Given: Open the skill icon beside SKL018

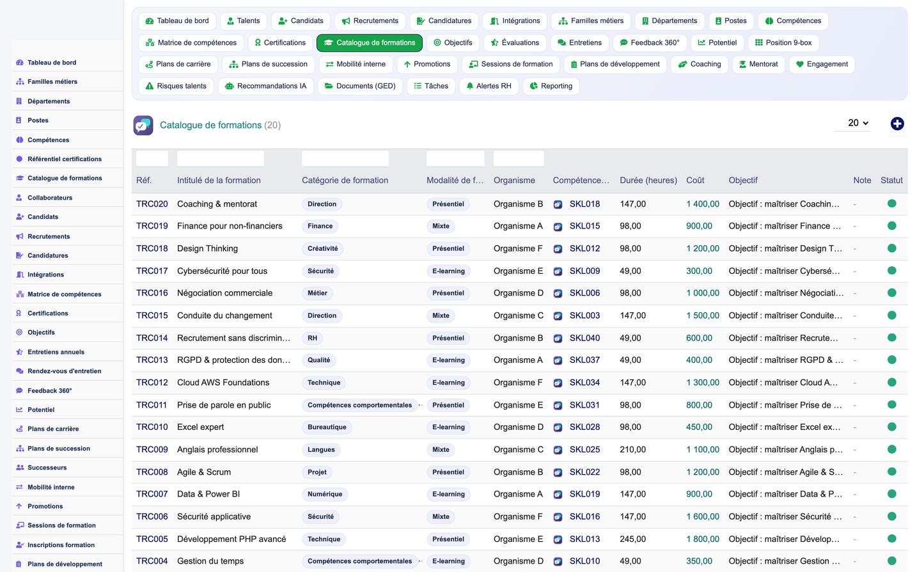Looking at the screenshot, I should point(558,204).
